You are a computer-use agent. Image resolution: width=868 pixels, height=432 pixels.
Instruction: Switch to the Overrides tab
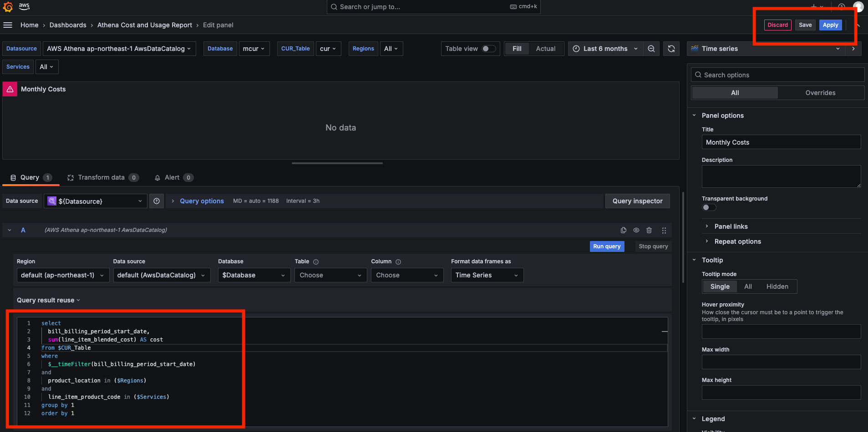(820, 93)
